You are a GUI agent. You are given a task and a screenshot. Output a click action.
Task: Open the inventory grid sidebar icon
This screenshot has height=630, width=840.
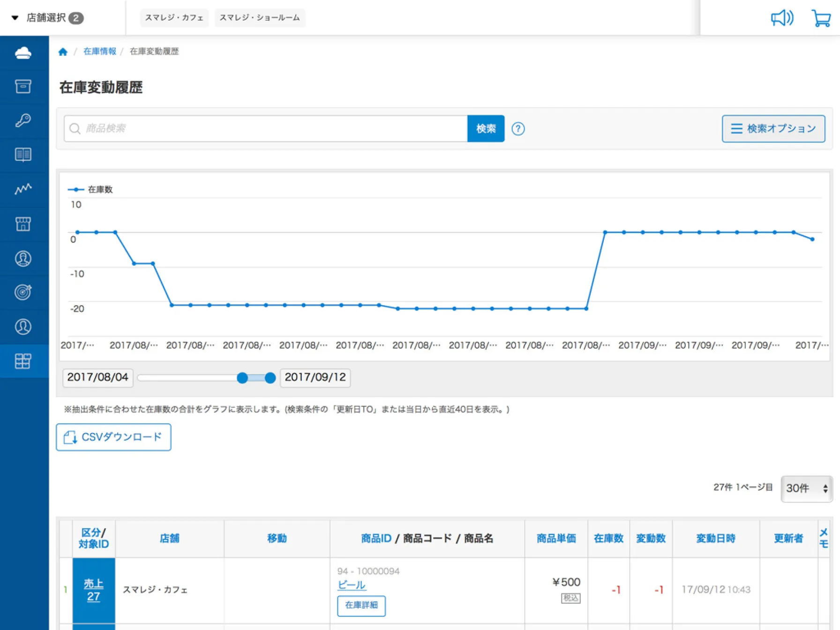23,361
